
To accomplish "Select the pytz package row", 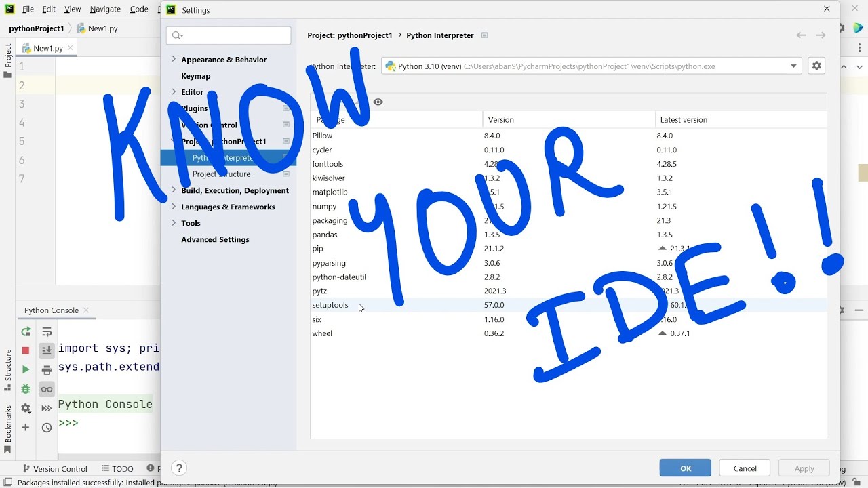I will (568, 291).
